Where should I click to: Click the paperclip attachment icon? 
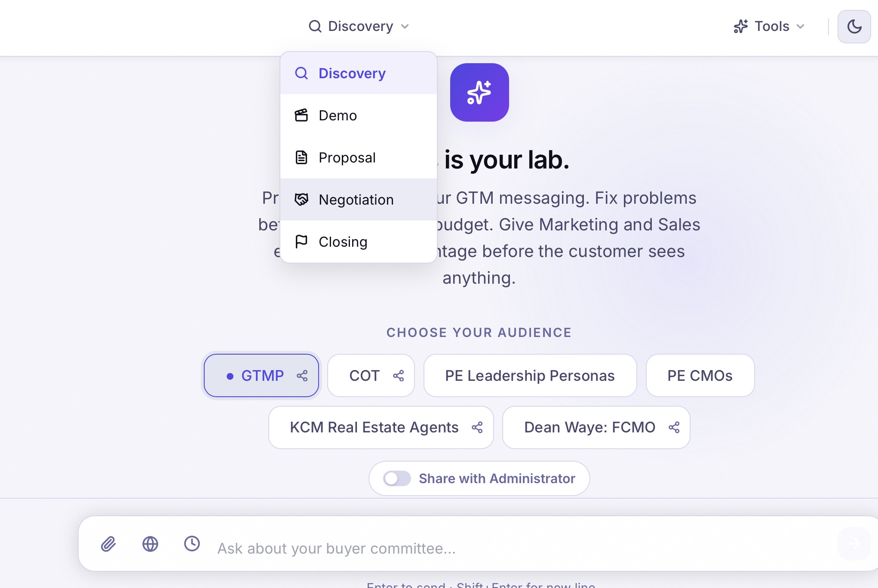108,544
